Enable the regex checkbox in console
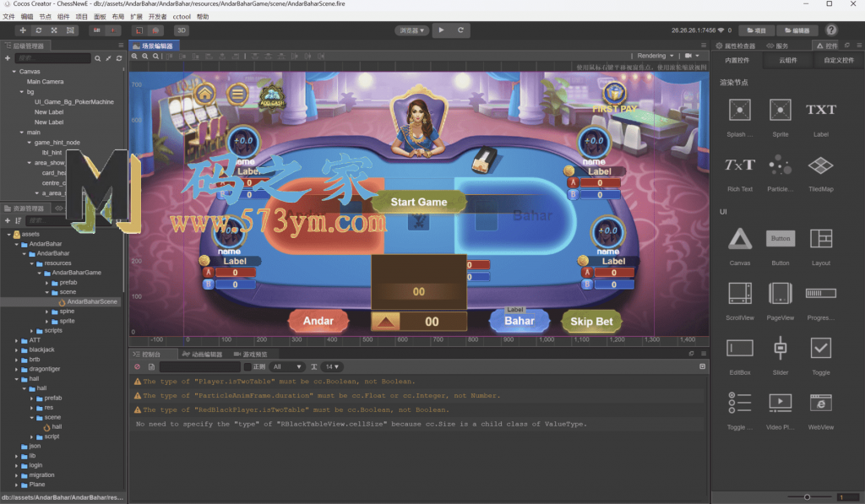 point(248,366)
